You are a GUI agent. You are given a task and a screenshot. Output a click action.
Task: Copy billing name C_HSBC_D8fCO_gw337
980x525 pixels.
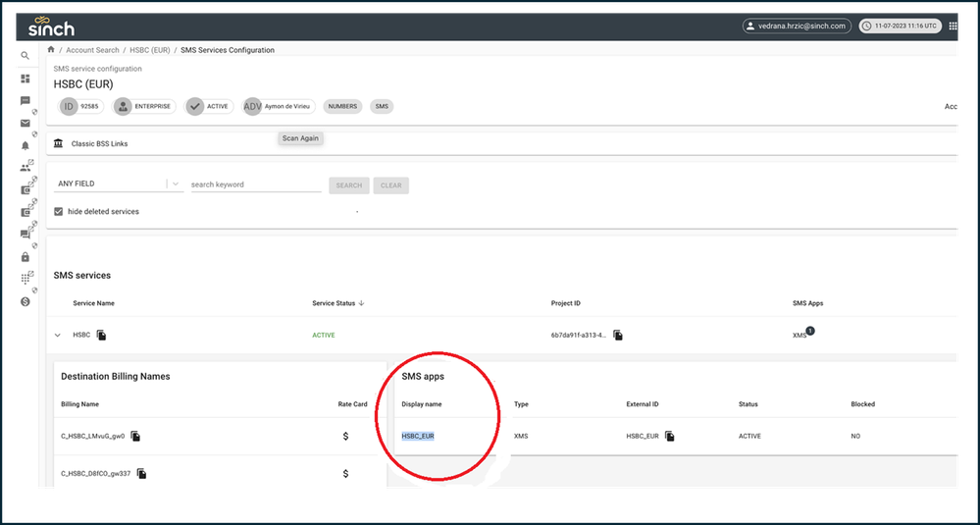(x=141, y=473)
